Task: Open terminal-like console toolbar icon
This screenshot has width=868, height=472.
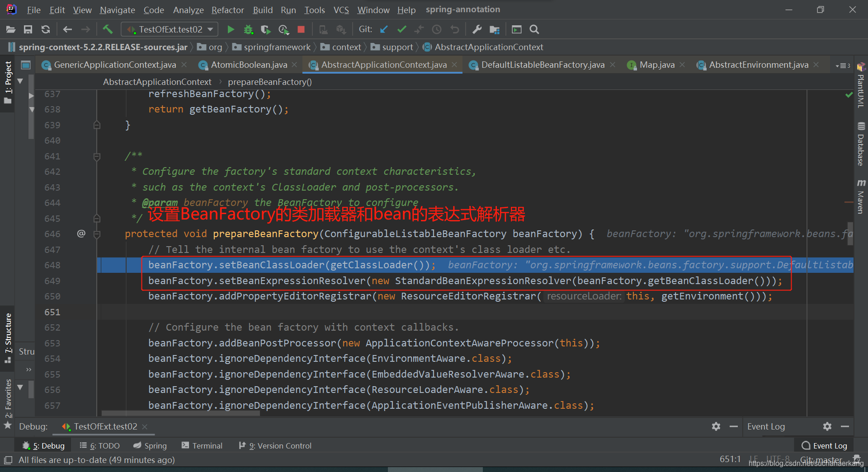Action: 517,30
